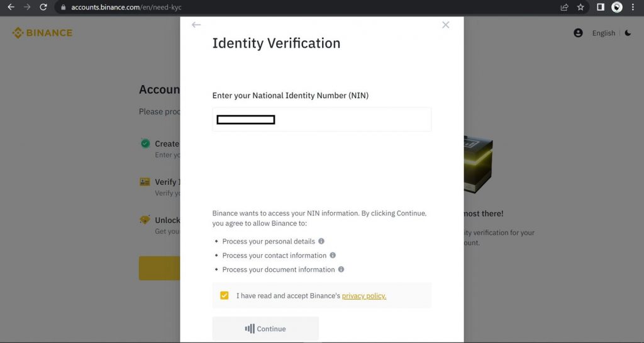Open the privacy policy link
Viewport: 644px width, 343px height.
click(364, 296)
